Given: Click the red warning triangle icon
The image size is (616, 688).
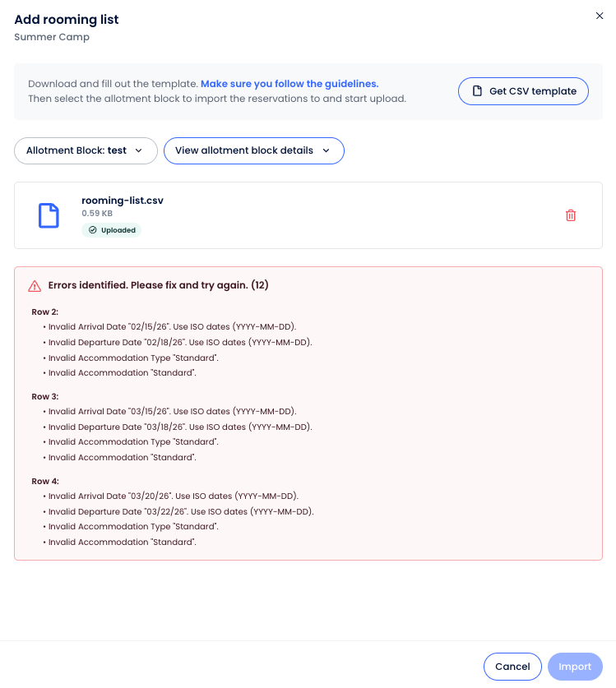Looking at the screenshot, I should pyautogui.click(x=35, y=286).
